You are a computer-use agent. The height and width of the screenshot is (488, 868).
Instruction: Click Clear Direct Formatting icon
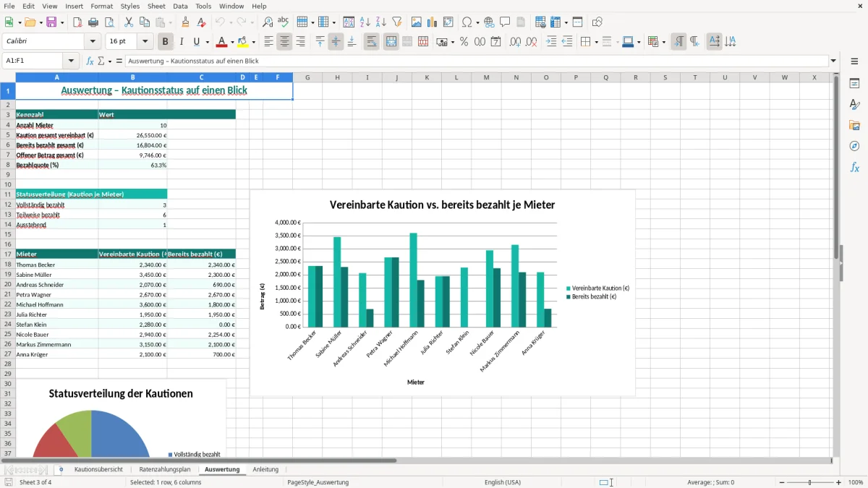coord(201,22)
